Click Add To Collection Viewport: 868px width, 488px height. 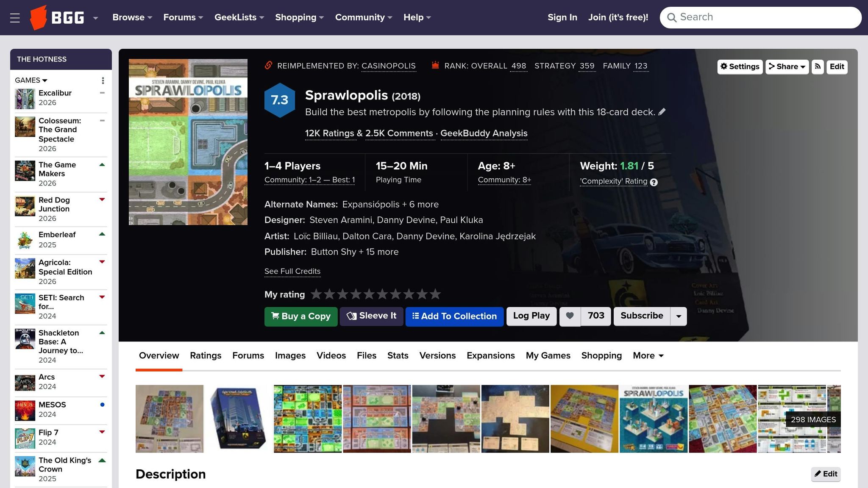coord(454,316)
